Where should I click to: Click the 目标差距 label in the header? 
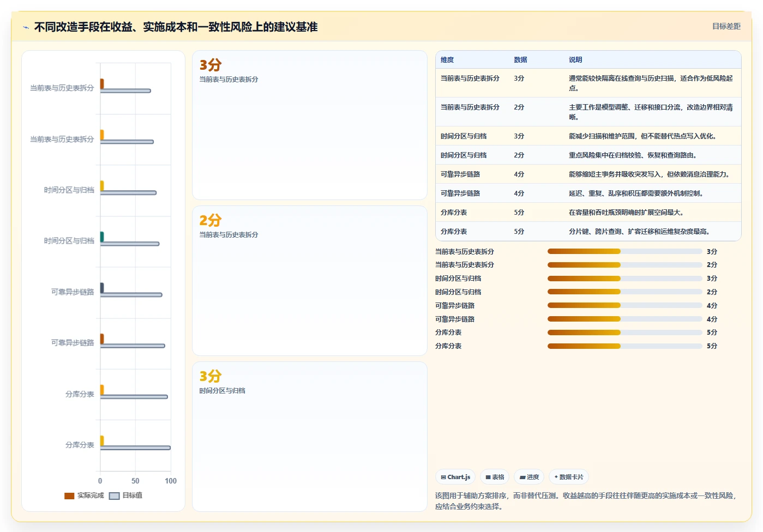coord(726,26)
